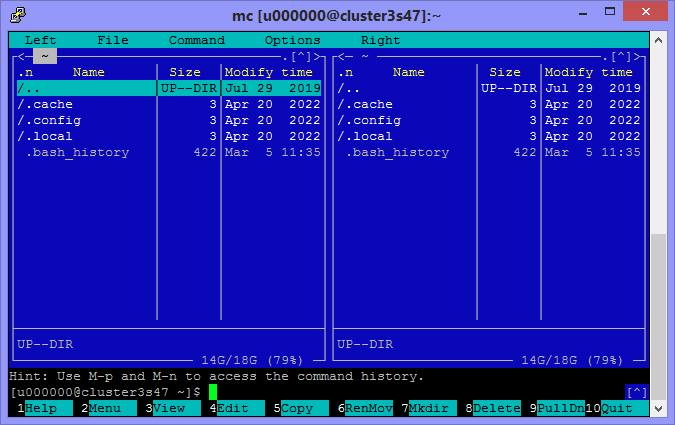Open the File menu
Image resolution: width=675 pixels, height=425 pixels.
click(113, 40)
